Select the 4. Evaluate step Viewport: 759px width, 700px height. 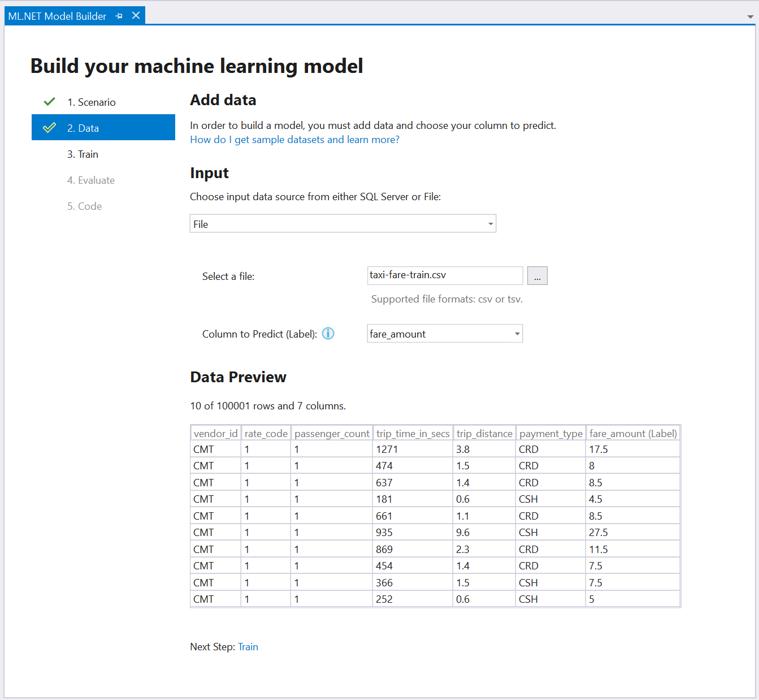(x=90, y=180)
